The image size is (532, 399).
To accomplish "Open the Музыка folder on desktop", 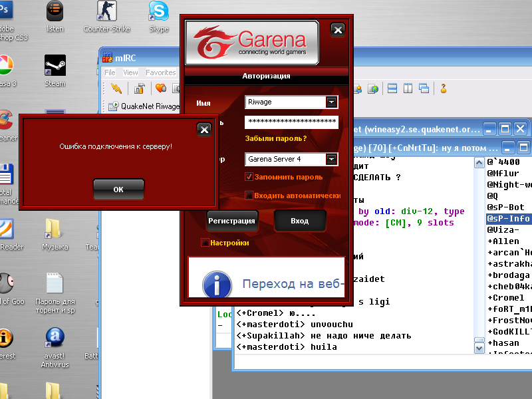I will [55, 234].
